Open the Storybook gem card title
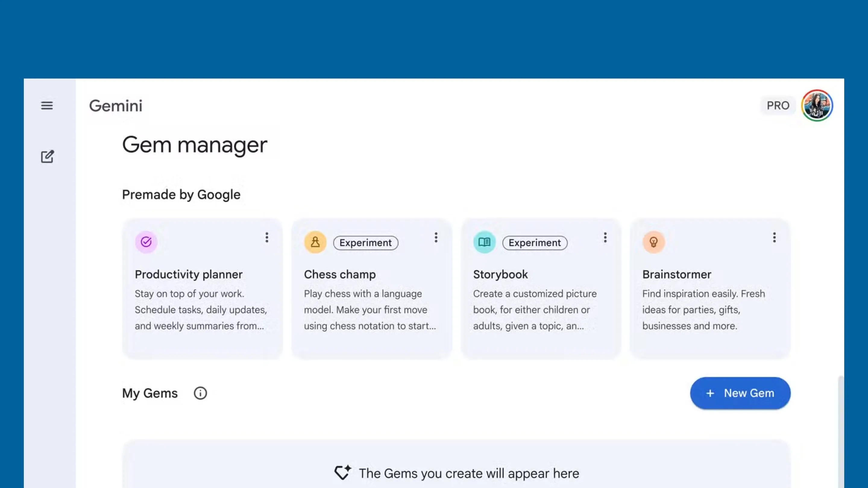Viewport: 868px width, 488px height. (500, 274)
